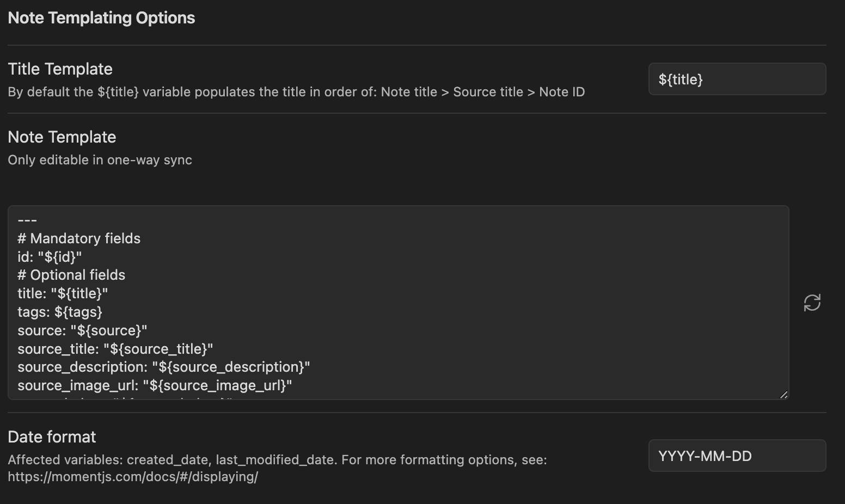Click the opening --- frontmatter line
Image resolution: width=845 pixels, height=504 pixels.
click(x=27, y=220)
